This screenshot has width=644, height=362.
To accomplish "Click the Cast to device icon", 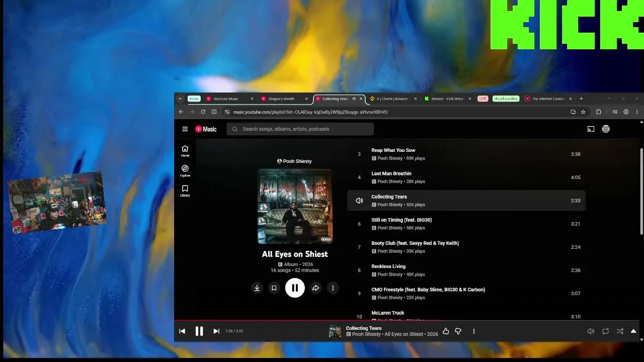I will click(x=591, y=129).
